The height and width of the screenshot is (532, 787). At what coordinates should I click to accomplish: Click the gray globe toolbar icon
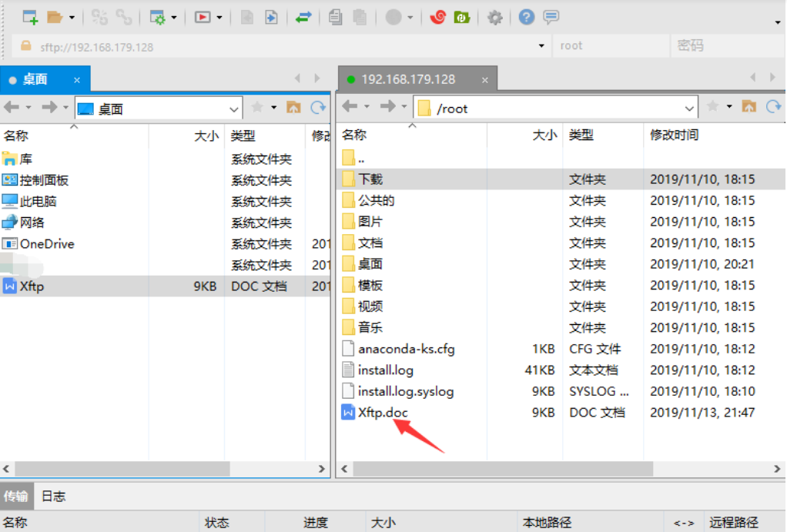(393, 18)
